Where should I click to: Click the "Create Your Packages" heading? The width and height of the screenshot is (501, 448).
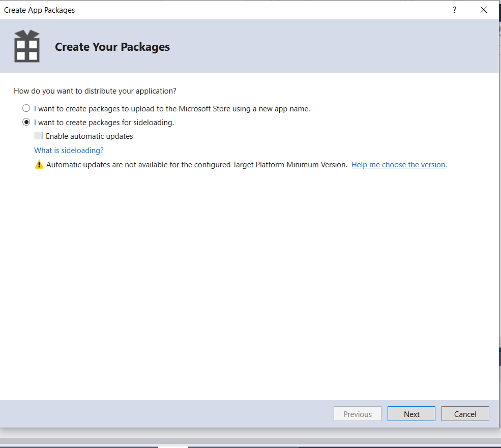coord(112,47)
